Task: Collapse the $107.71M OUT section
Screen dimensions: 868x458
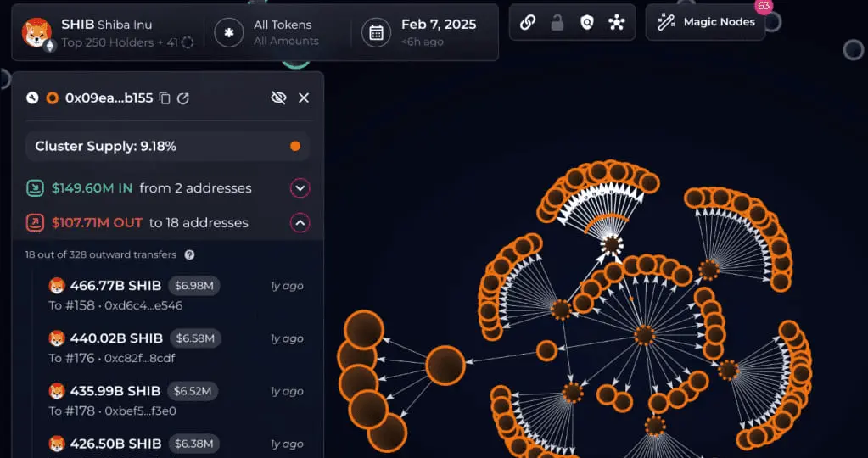Action: [300, 223]
